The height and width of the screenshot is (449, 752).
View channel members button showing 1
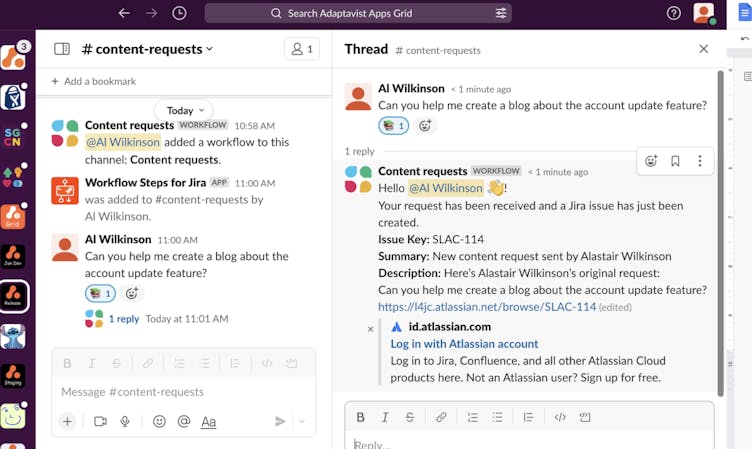click(x=302, y=49)
